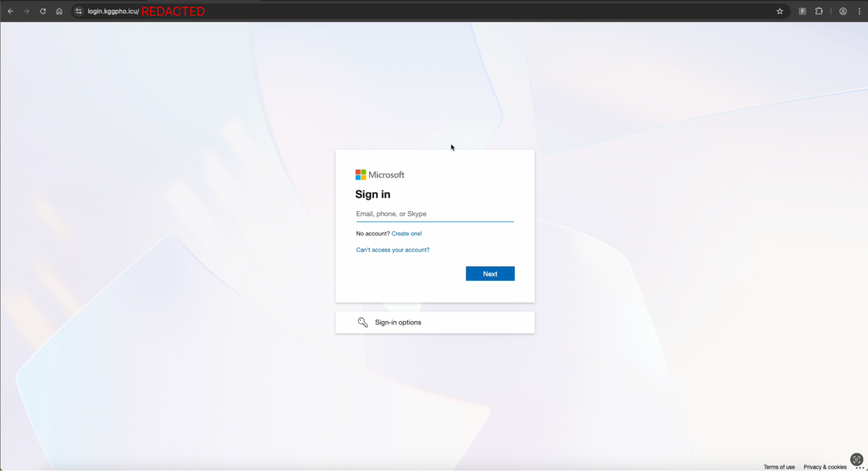Select Sign-in options
The height and width of the screenshot is (471, 868).
pos(398,322)
